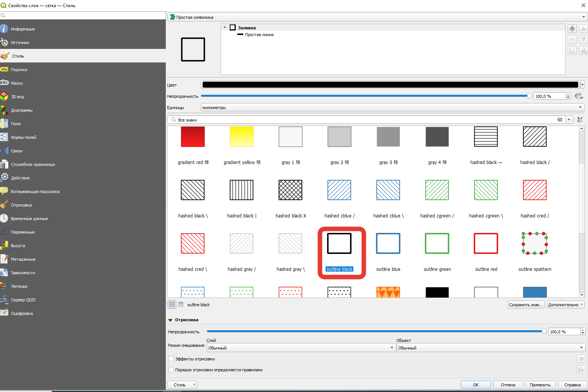Select the outline blue symbol thumbnail
The height and width of the screenshot is (392, 588).
pos(388,244)
